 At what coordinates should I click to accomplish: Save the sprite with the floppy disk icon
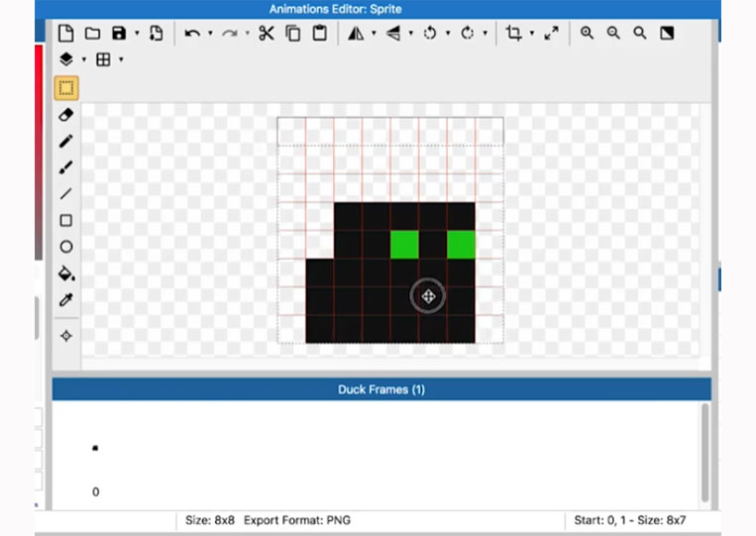119,34
